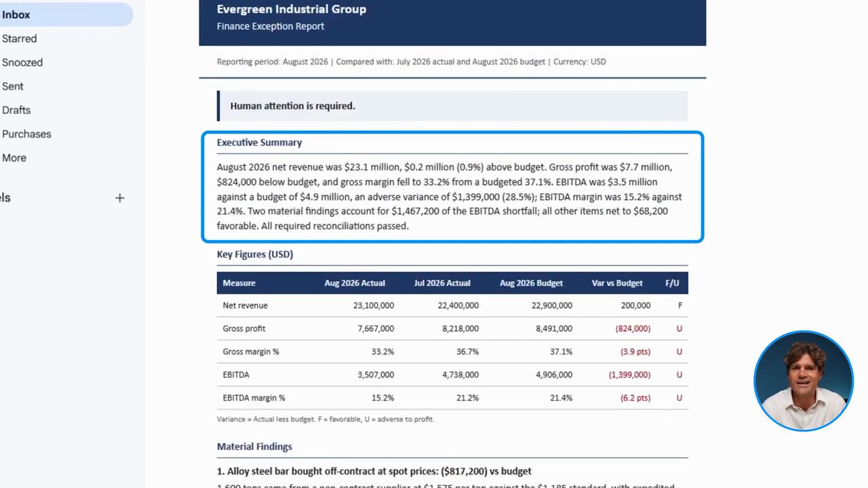This screenshot has height=488, width=868.
Task: Click the 8,218,000 July gross profit value
Action: [460, 329]
